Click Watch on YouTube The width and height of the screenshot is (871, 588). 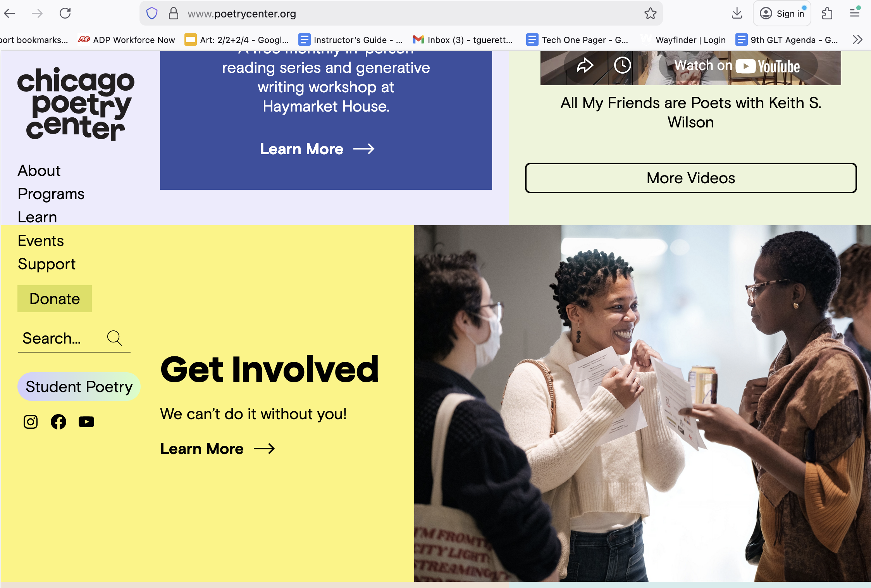tap(737, 65)
